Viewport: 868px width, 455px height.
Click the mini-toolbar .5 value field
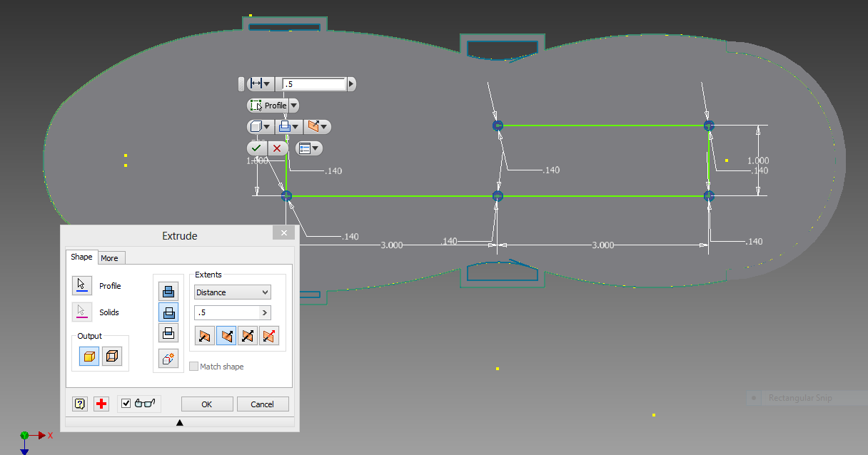[x=314, y=84]
